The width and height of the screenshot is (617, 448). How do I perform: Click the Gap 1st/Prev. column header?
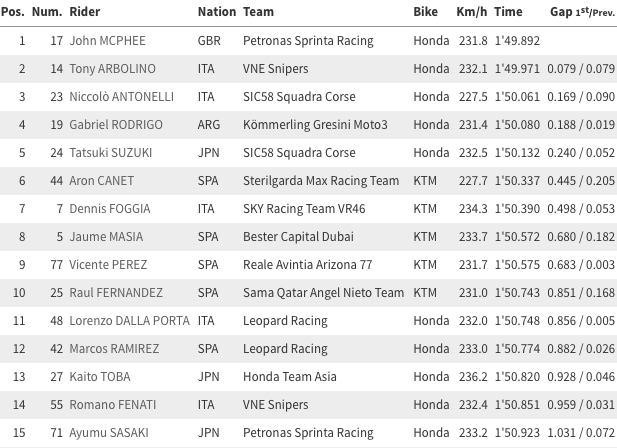click(582, 12)
